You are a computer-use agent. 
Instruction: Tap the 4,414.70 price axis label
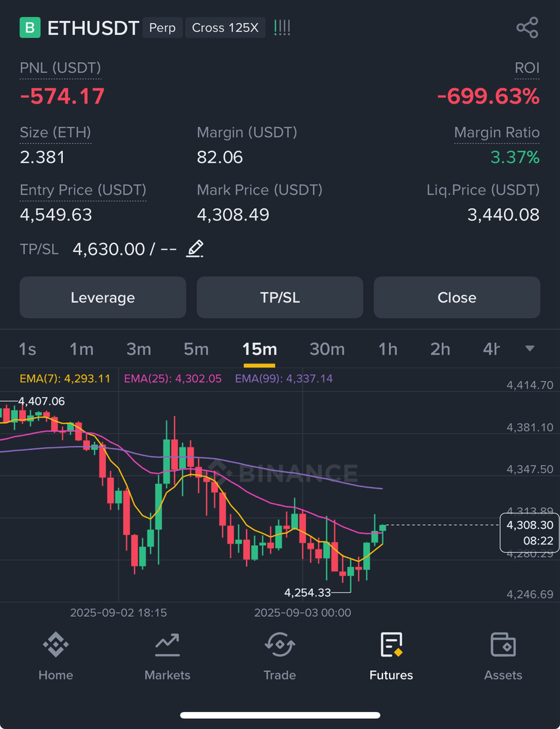[530, 385]
